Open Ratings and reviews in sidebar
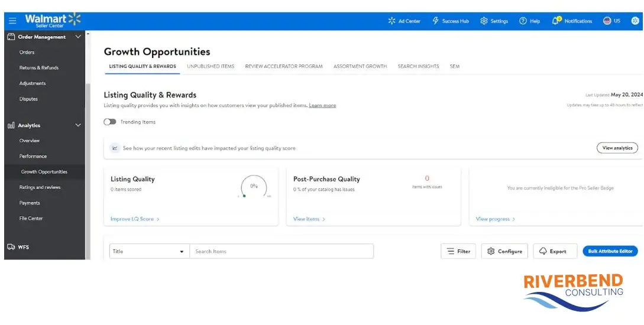 [40, 187]
